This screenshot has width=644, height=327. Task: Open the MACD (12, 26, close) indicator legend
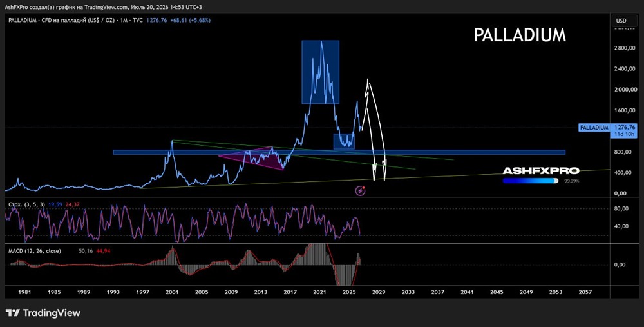point(35,250)
